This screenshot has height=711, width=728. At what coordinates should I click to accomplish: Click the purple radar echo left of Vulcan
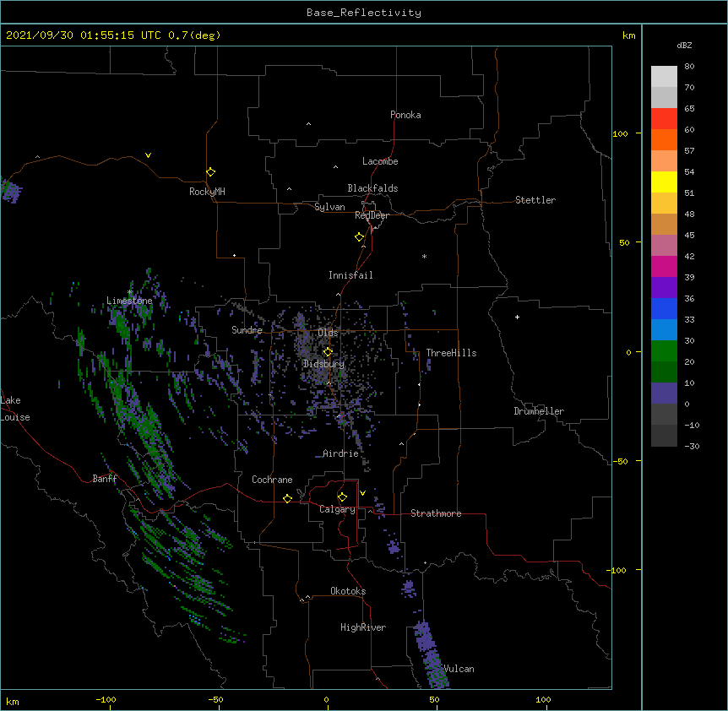(431, 654)
